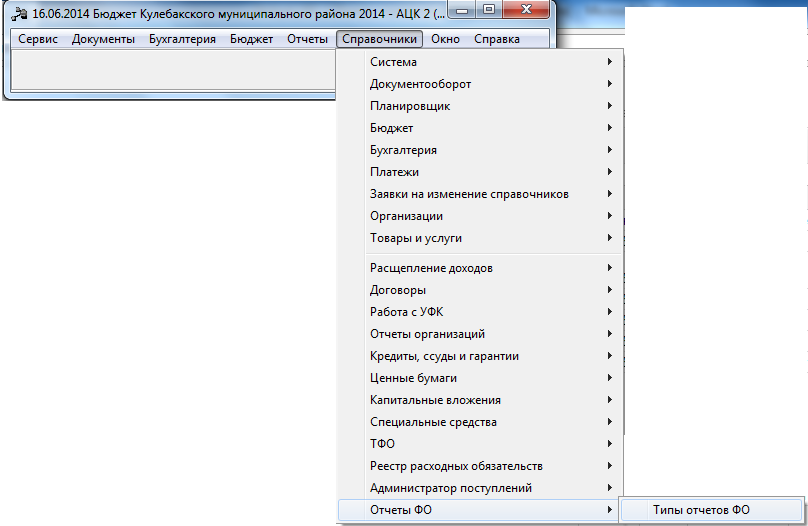Expand the Отчеты организаций submenu
This screenshot has width=808, height=526.
[480, 334]
